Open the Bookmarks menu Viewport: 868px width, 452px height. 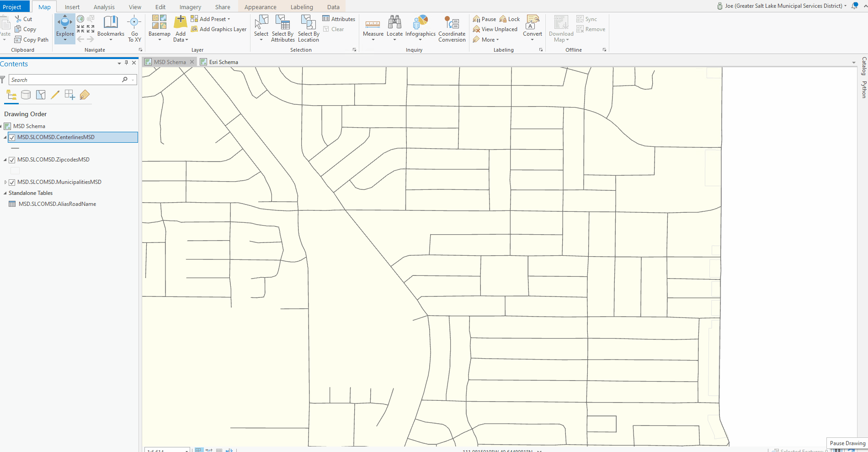(111, 28)
